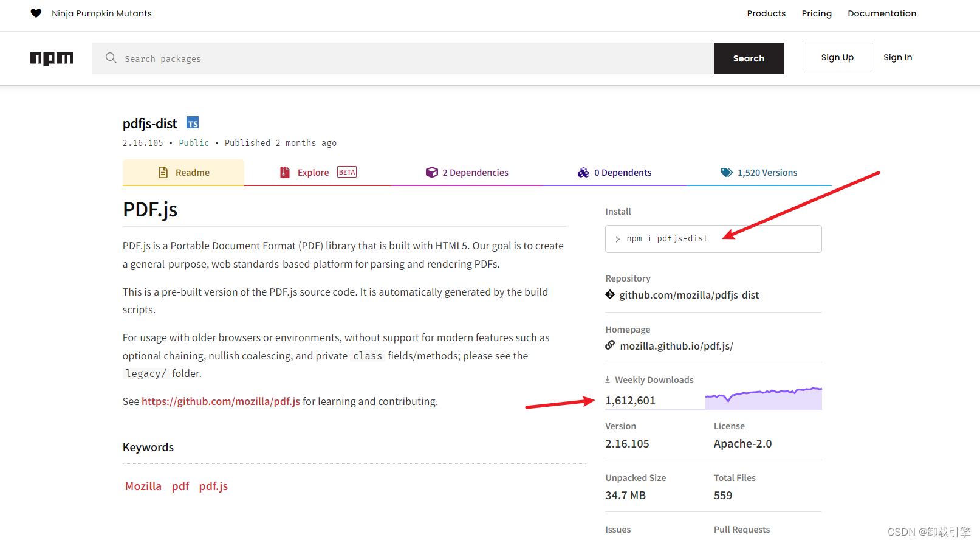The width and height of the screenshot is (980, 543).
Task: Click the install command prompt chevron
Action: tap(617, 239)
